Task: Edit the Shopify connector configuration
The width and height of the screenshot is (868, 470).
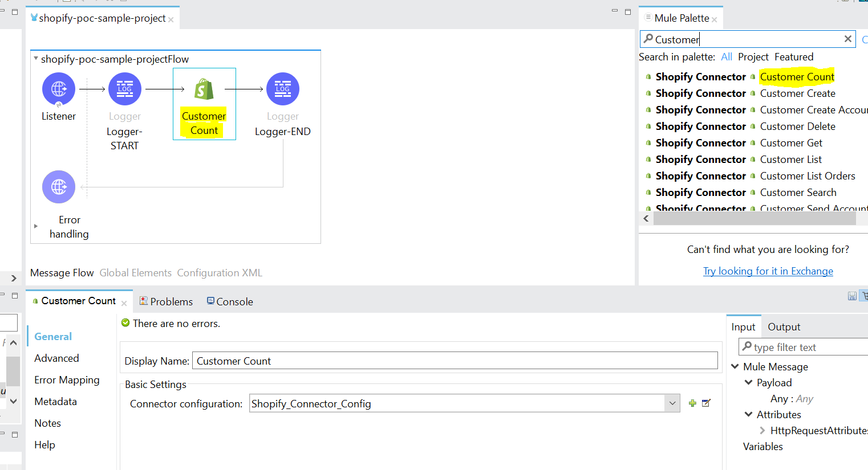Action: pos(706,403)
